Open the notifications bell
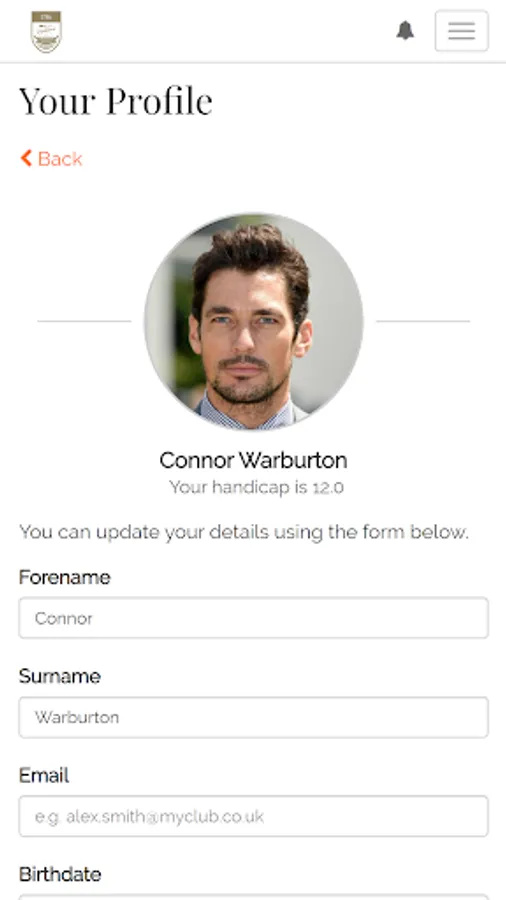Viewport: 506px width, 900px height. [x=405, y=30]
